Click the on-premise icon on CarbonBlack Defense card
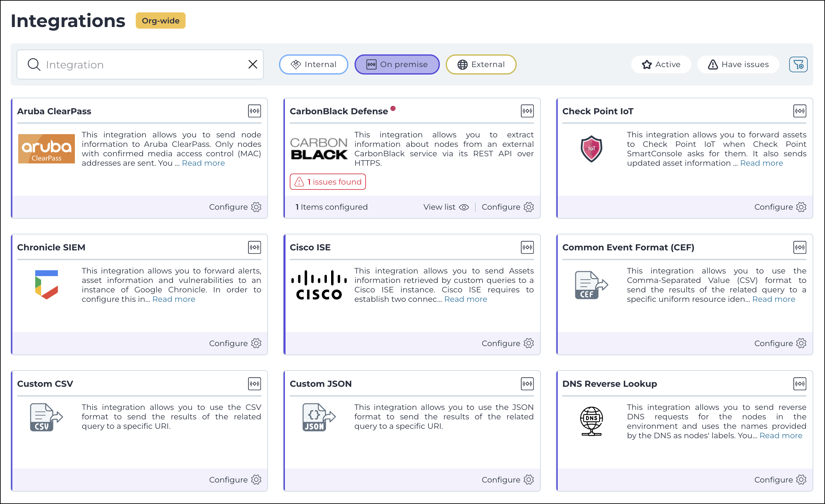Image resolution: width=825 pixels, height=504 pixels. [527, 111]
